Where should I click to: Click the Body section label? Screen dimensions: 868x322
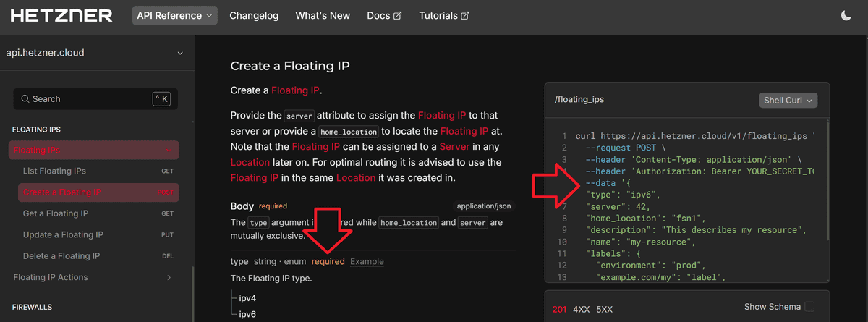pyautogui.click(x=242, y=206)
